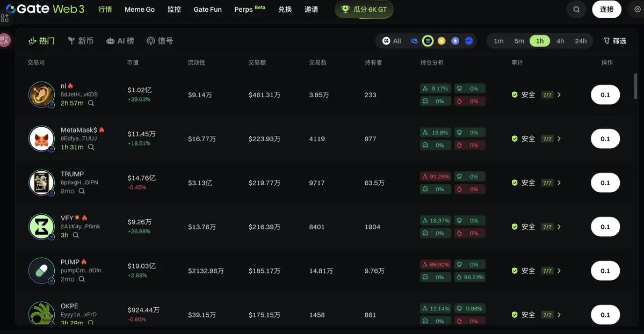Click the search icon beside MetaMask$ 1h 31m
The height and width of the screenshot is (334, 644).
tap(91, 147)
